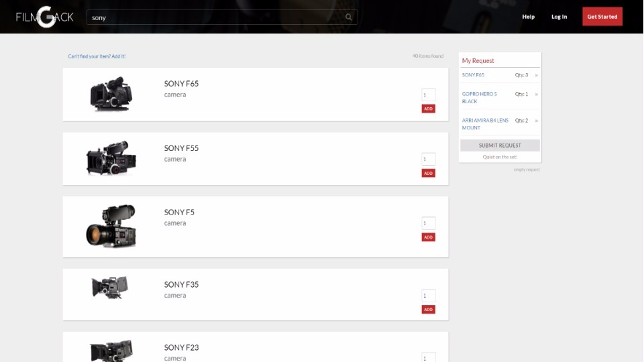Click the 40 items found text
Screen dimensions: 644x362
pos(427,56)
